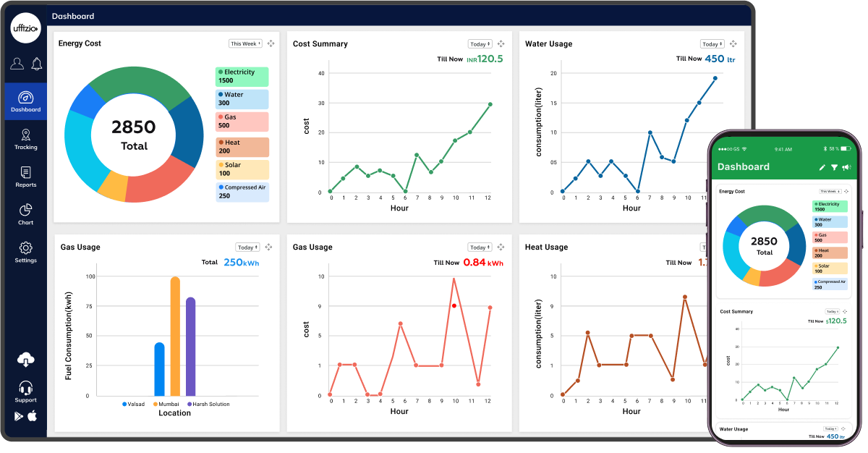
Task: Click the Valsad bar in Gas Usage
Action: pos(159,369)
